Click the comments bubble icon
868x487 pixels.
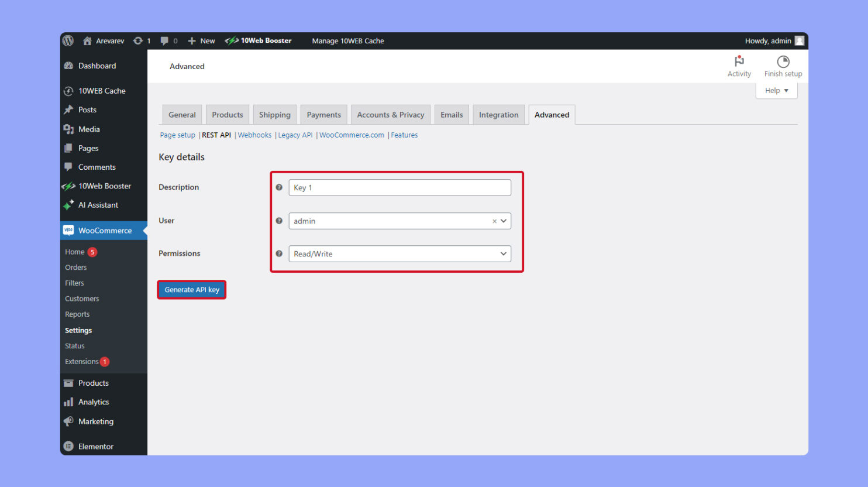[x=166, y=40]
